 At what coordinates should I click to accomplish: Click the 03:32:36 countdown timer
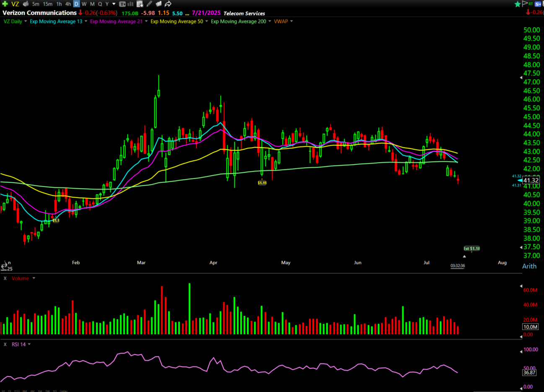(457, 266)
